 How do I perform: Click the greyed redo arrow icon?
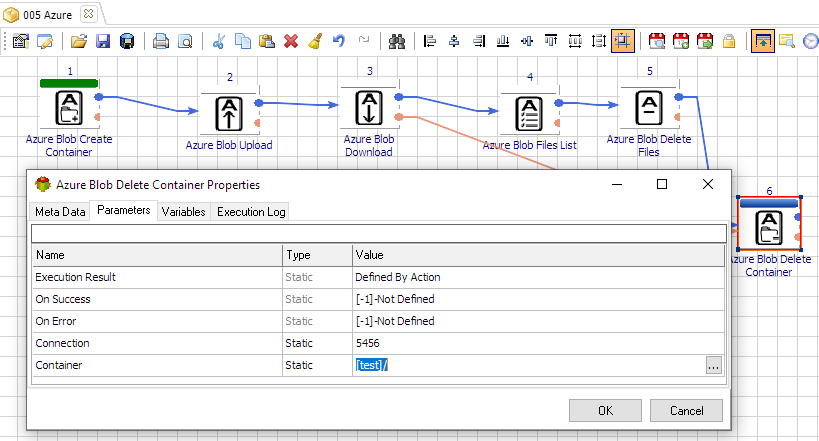pyautogui.click(x=364, y=40)
